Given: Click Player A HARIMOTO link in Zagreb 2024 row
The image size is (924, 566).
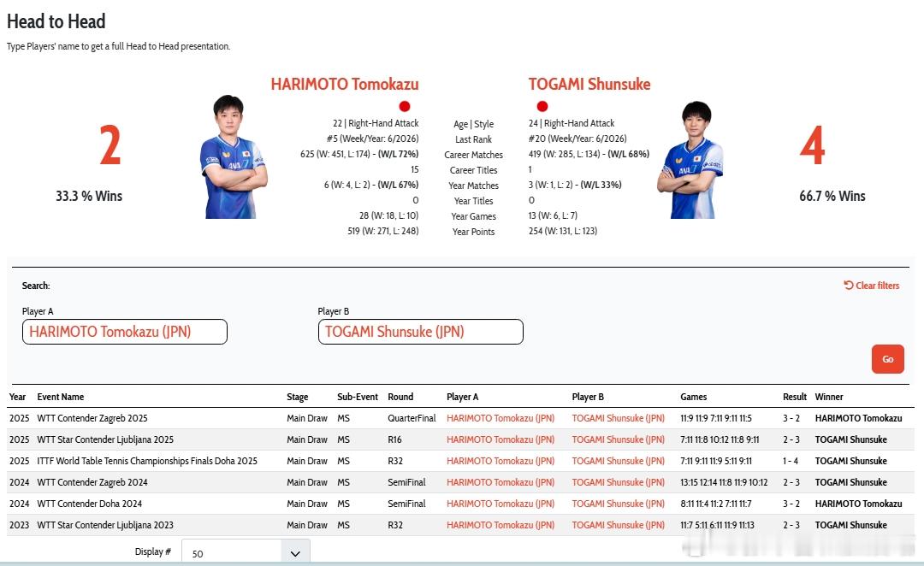Looking at the screenshot, I should click(x=500, y=482).
